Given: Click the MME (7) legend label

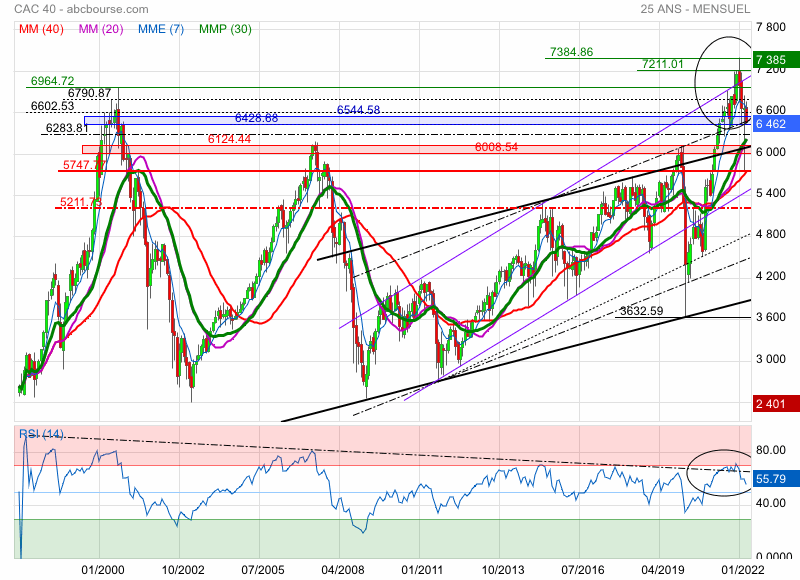Looking at the screenshot, I should click(x=161, y=29).
